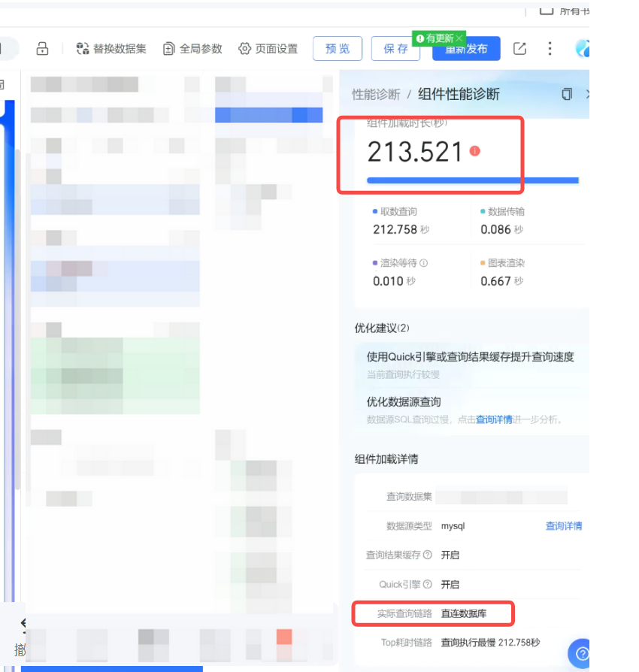The height and width of the screenshot is (672, 639).
Task: Open the three-dot more options menu
Action: (x=550, y=49)
